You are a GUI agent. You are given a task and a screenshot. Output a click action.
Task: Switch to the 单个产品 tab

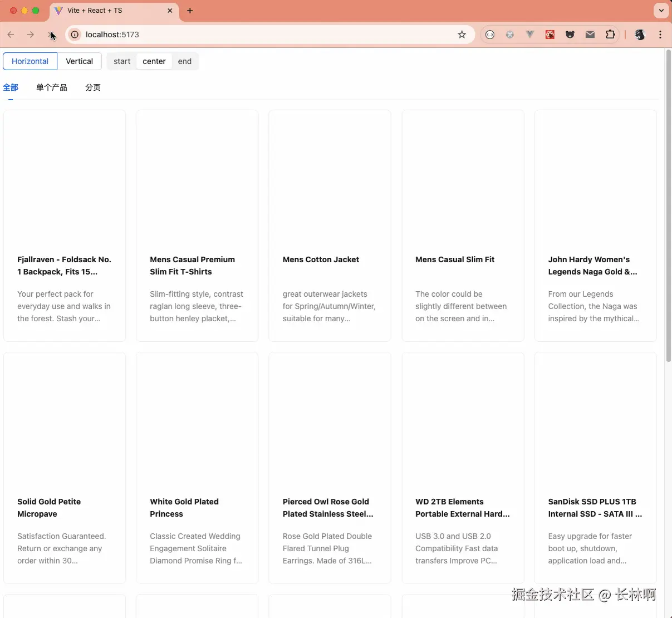(52, 87)
